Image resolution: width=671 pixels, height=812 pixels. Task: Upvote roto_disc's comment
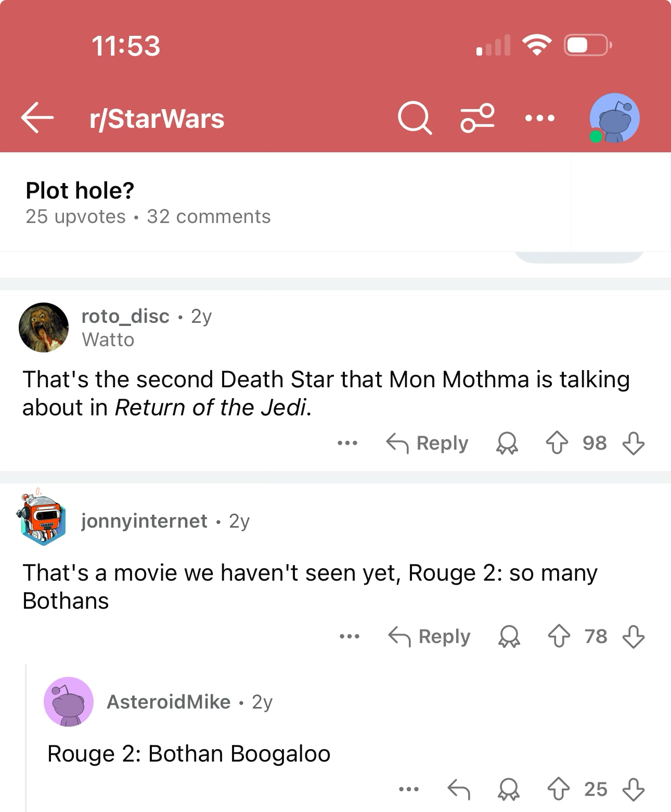557,443
